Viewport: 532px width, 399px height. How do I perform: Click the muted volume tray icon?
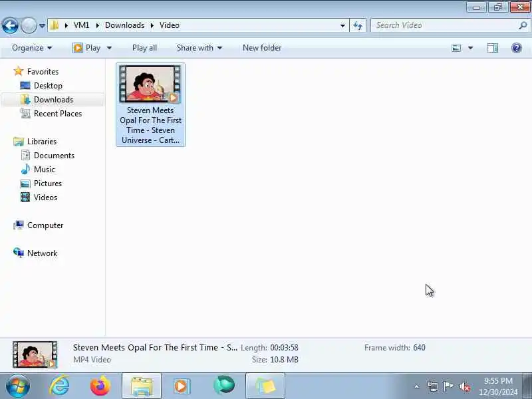tap(464, 386)
